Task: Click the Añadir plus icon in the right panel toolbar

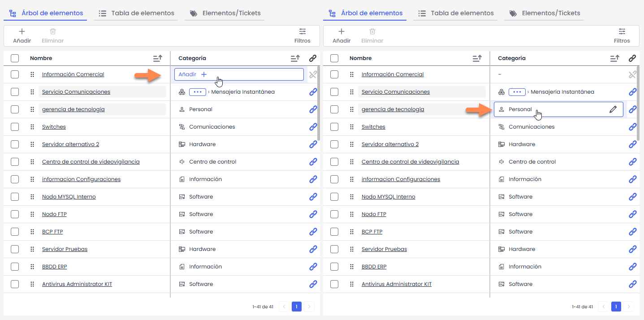Action: [x=341, y=32]
